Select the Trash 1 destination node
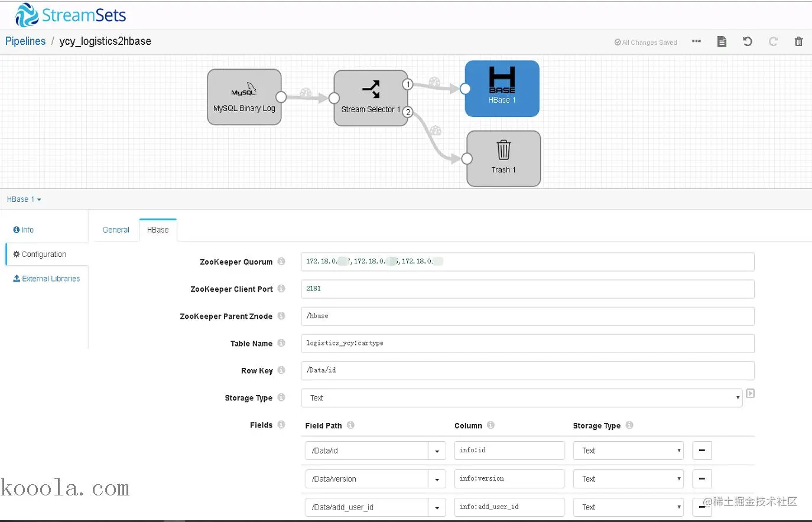The width and height of the screenshot is (812, 522). pos(504,159)
